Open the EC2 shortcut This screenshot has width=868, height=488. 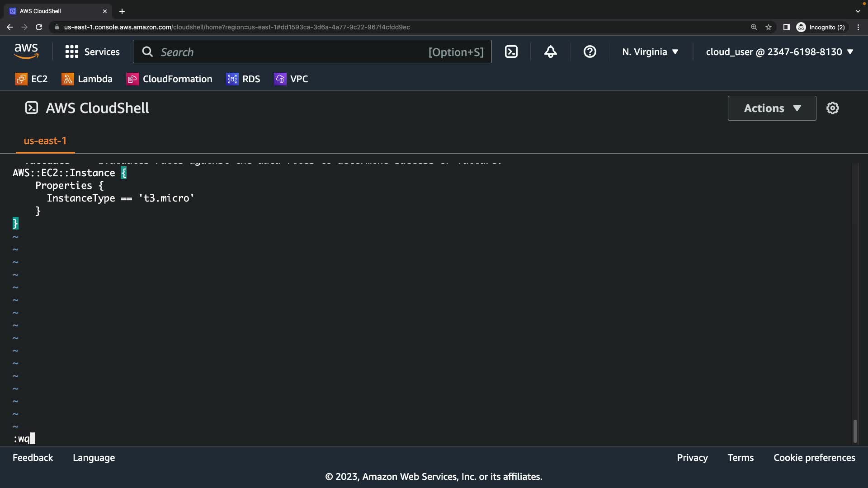point(31,79)
